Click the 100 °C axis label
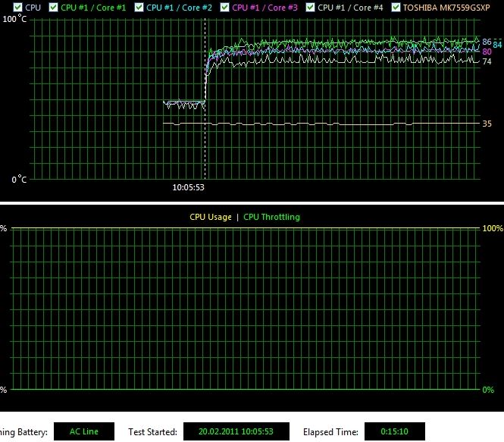Image resolution: width=504 pixels, height=442 pixels. [15, 18]
